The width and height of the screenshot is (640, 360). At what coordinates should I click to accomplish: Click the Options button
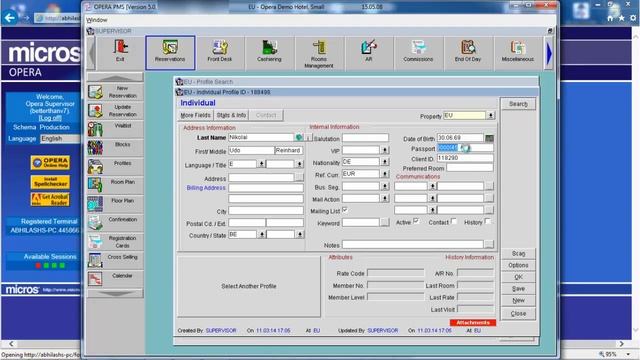coord(518,265)
